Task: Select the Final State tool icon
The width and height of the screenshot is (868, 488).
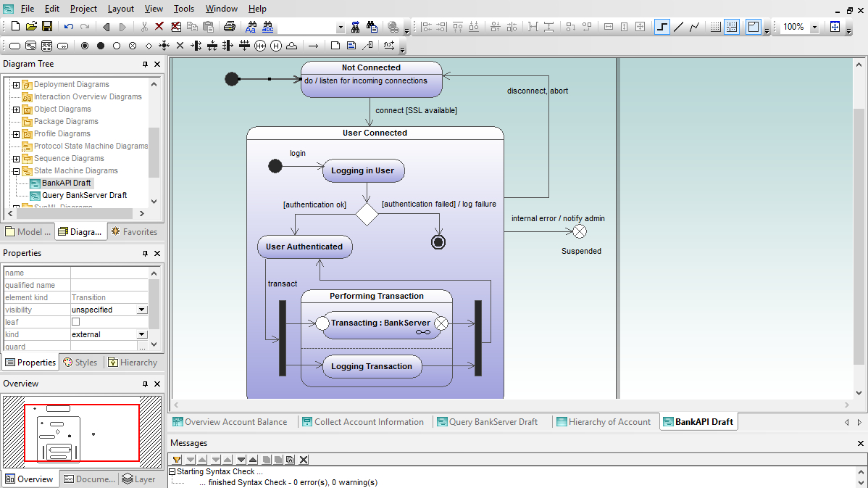Action: pos(85,46)
